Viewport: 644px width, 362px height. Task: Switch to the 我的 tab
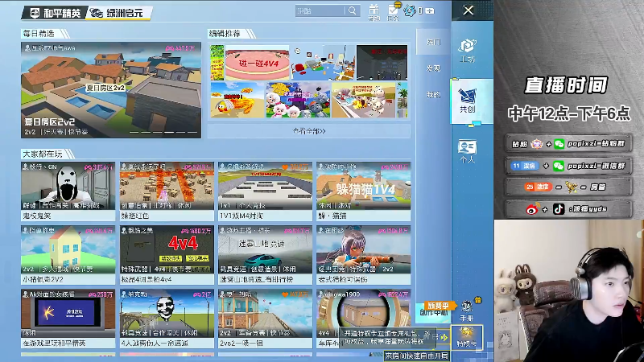(433, 95)
